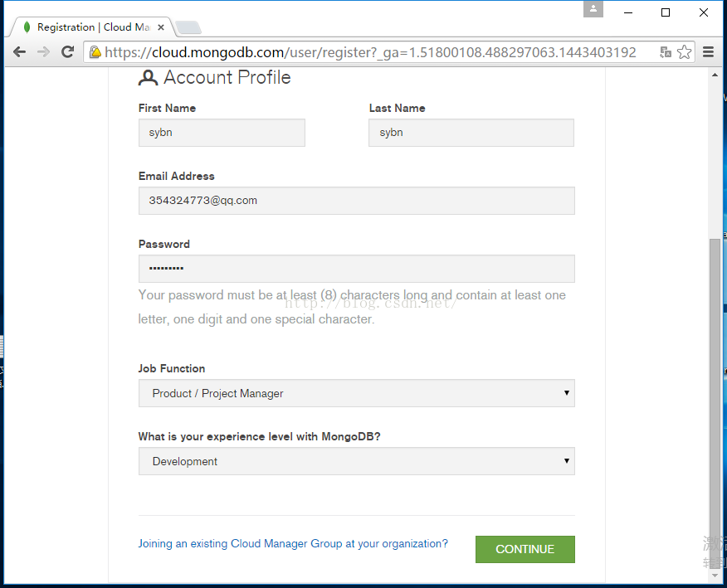The image size is (727, 588).
Task: Click the address bar URL
Action: [x=370, y=52]
